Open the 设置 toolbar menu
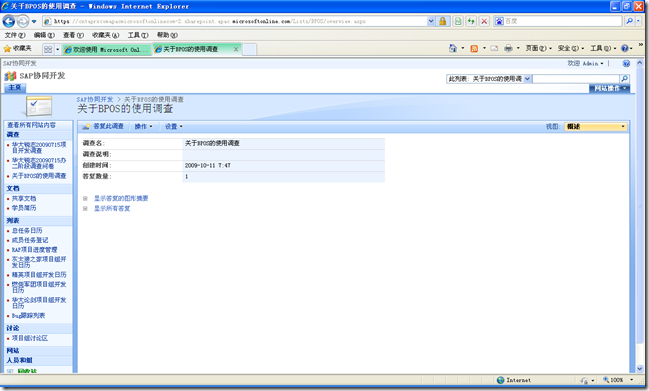This screenshot has height=391, width=649. coord(174,127)
